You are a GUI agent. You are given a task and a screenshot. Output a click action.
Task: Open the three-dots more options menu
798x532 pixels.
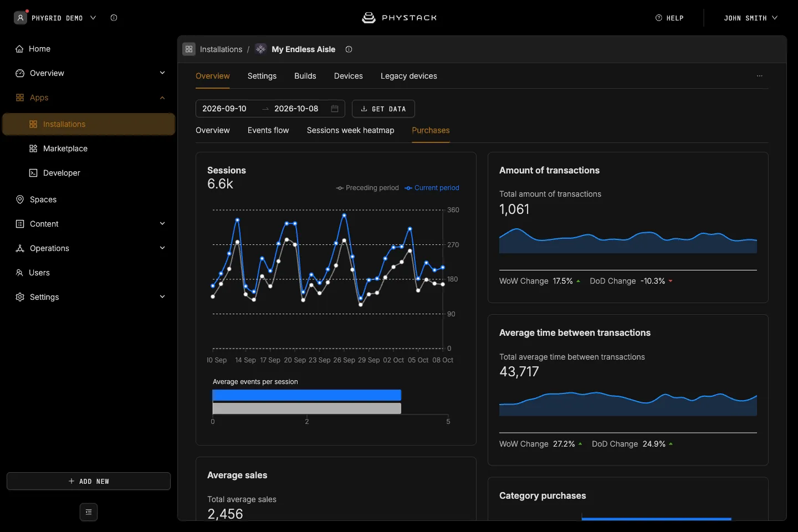tap(760, 76)
